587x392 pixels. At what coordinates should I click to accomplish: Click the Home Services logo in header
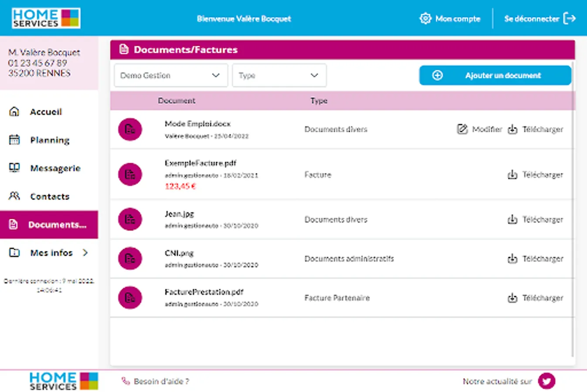46,18
